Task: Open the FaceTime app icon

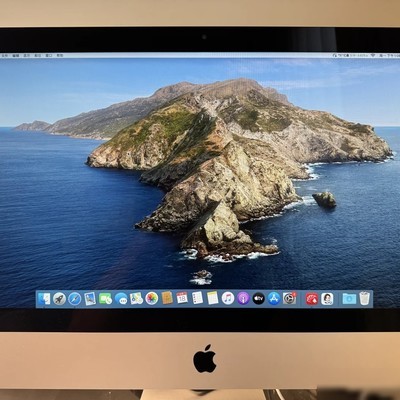Action: click(105, 299)
